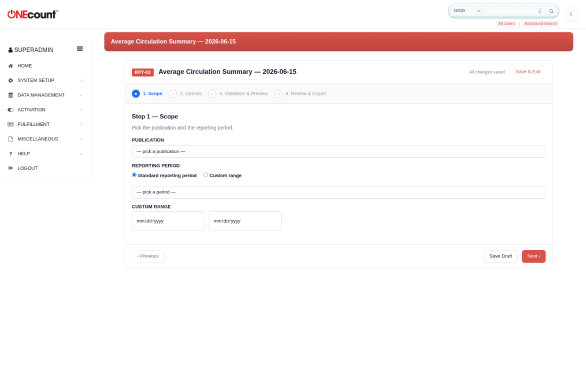Click the step 4 Review circle icon

[278, 93]
